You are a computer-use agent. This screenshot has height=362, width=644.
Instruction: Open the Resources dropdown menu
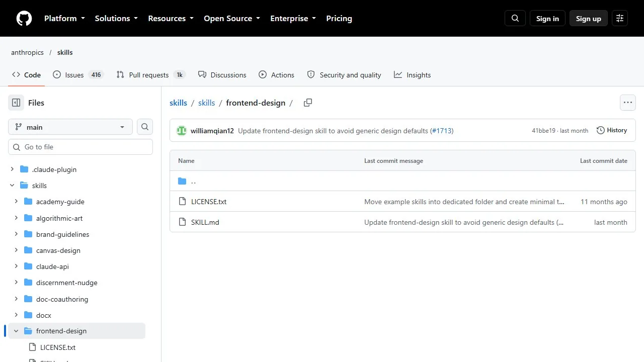tap(171, 19)
